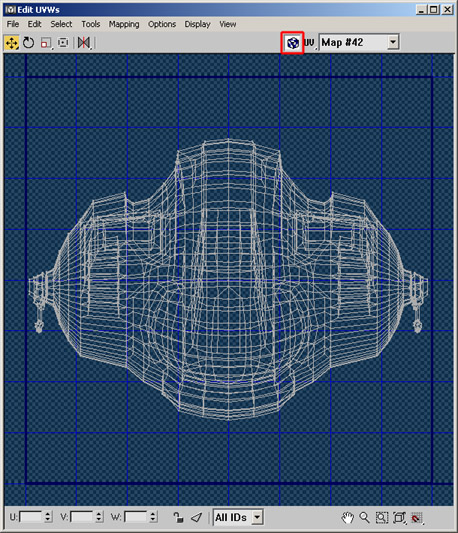Click the Zoom Extents icon
The height and width of the screenshot is (533, 458).
(x=400, y=518)
